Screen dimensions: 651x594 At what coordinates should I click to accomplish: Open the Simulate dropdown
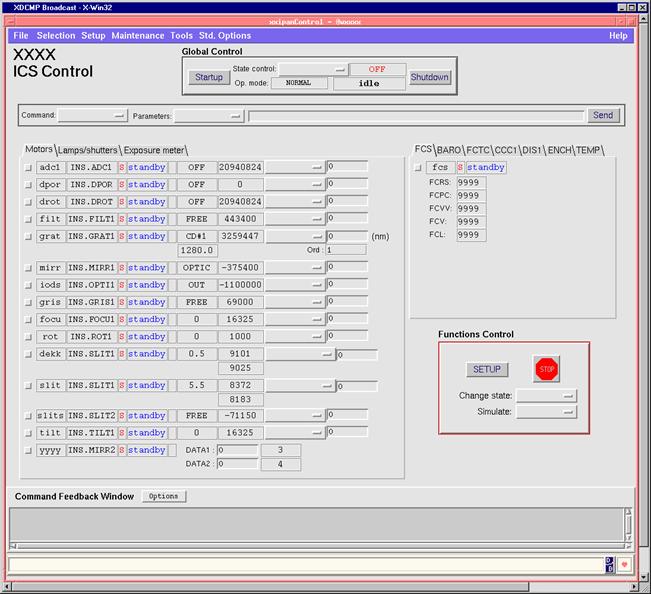(x=546, y=411)
